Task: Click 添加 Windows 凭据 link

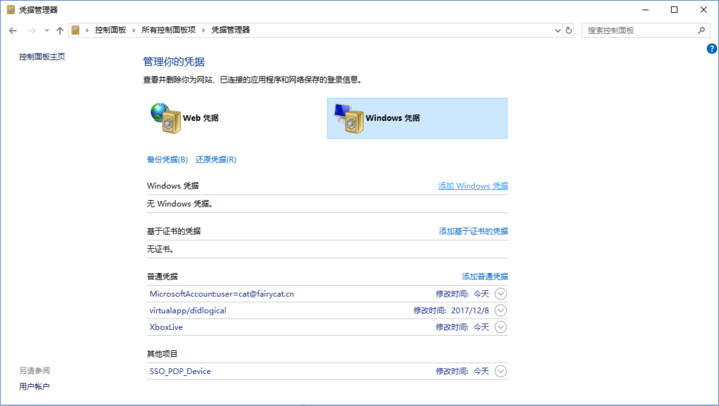Action: pos(473,186)
